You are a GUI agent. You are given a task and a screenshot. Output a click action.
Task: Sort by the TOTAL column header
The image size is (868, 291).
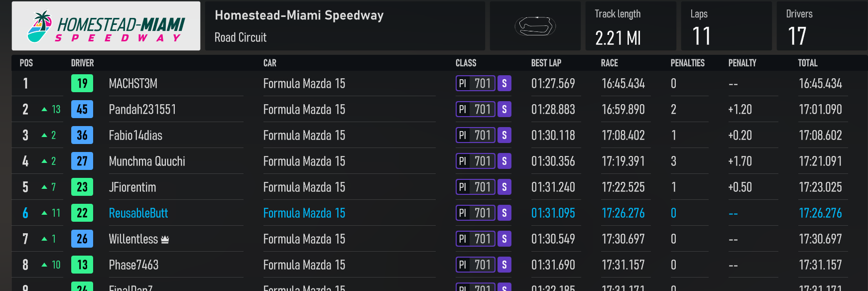808,63
